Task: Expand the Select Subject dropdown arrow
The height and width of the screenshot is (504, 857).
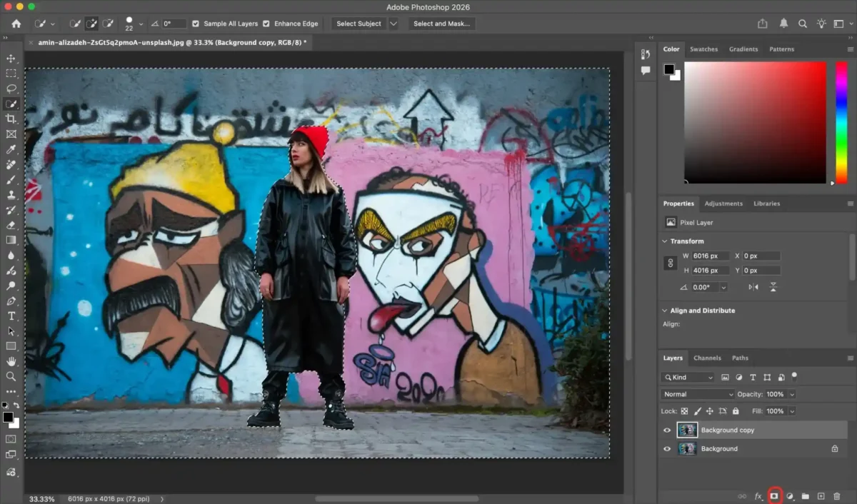Action: coord(394,24)
